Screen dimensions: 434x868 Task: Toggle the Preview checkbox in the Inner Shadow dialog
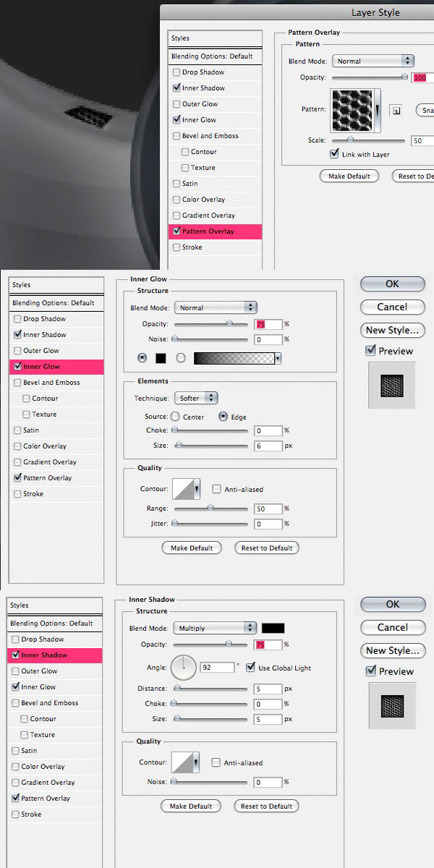tap(371, 671)
